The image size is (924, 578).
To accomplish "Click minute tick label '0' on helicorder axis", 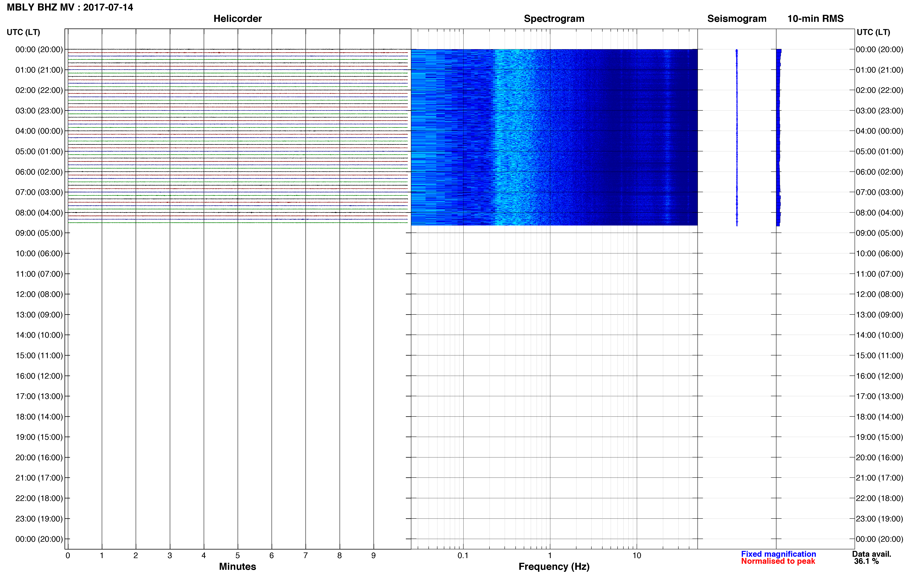I will click(x=68, y=556).
